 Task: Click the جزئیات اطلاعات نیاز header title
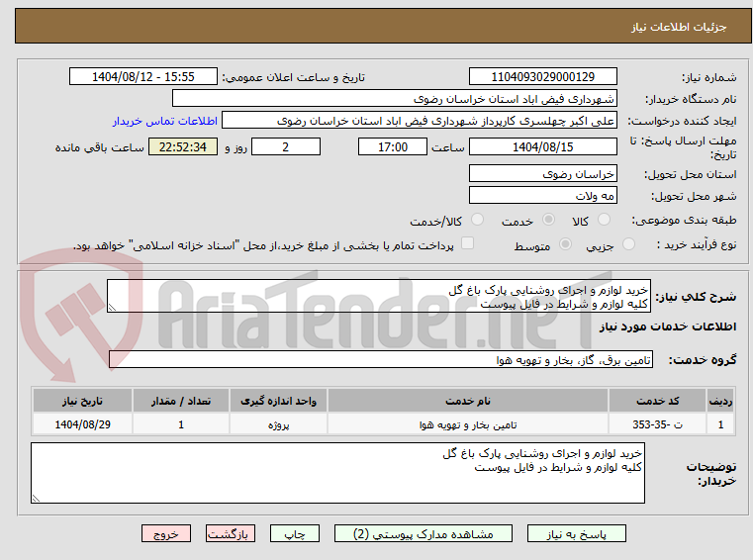pos(679,27)
